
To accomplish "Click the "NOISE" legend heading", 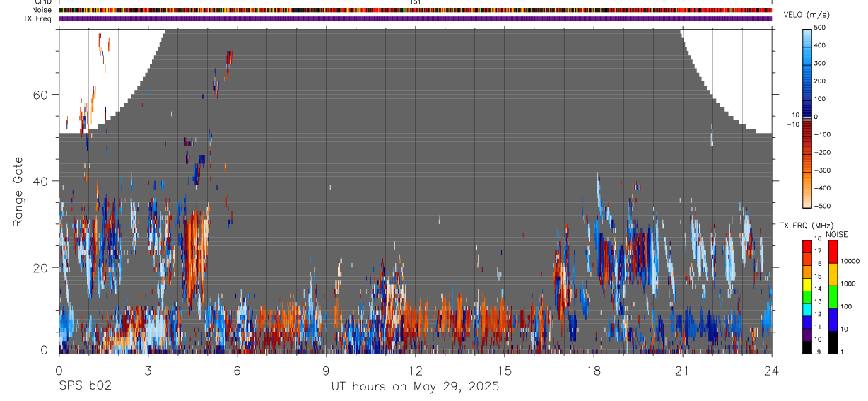I will (x=837, y=234).
